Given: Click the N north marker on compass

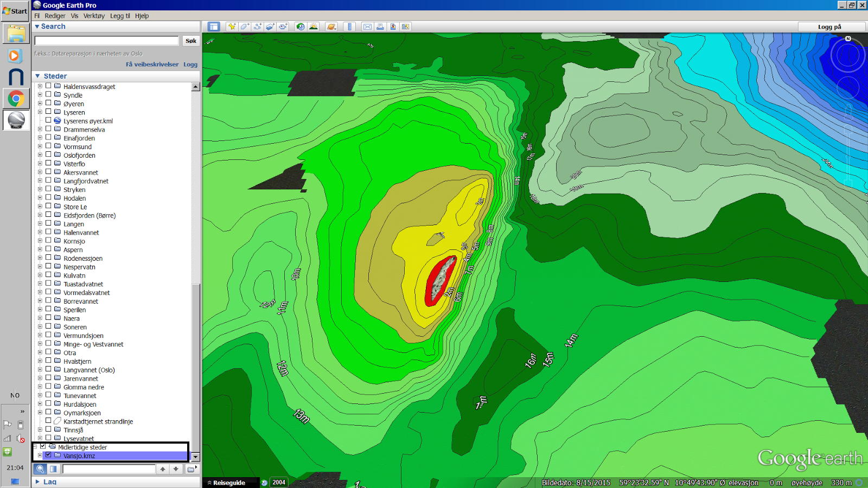Looking at the screenshot, I should [848, 39].
